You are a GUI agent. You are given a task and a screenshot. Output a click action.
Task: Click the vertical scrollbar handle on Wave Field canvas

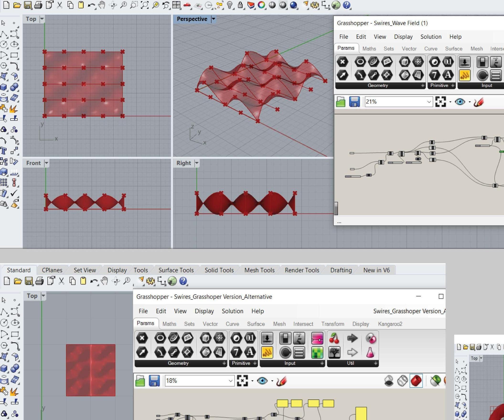[336, 208]
